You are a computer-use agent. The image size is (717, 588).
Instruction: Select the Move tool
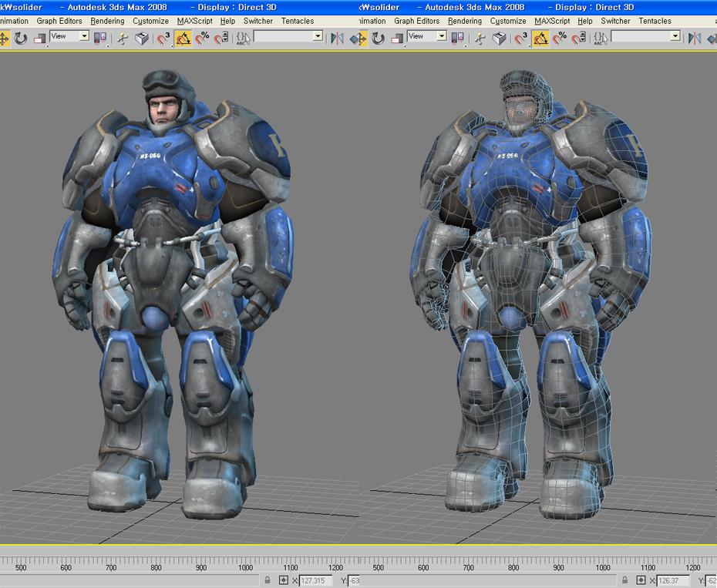[x=6, y=36]
